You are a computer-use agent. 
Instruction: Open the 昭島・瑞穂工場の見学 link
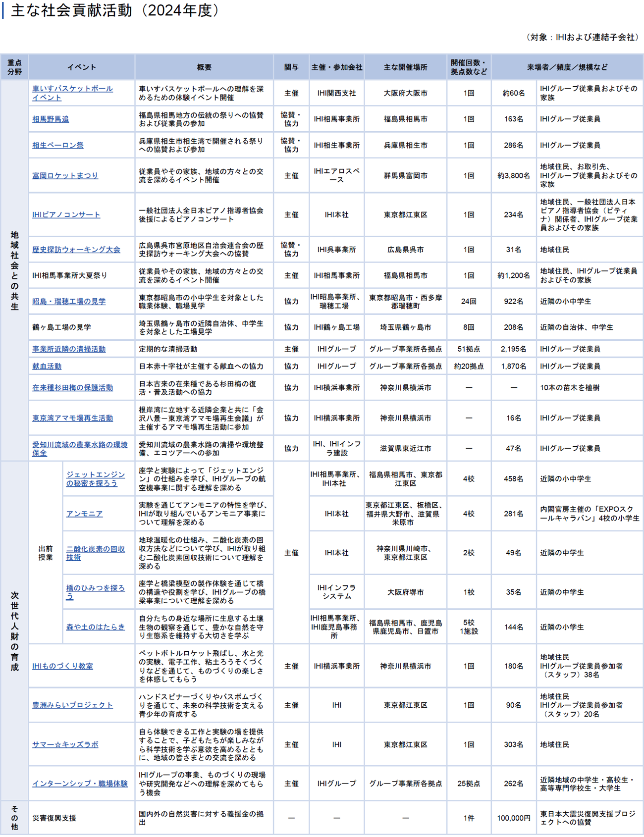coord(69,302)
